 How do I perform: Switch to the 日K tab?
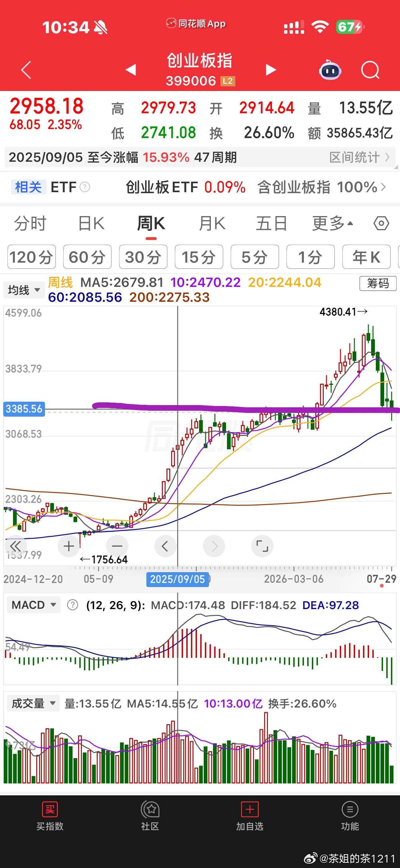coord(91,224)
